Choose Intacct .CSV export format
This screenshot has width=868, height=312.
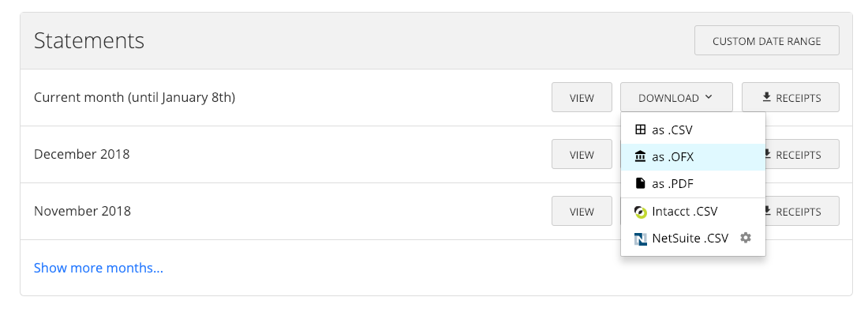pos(693,212)
